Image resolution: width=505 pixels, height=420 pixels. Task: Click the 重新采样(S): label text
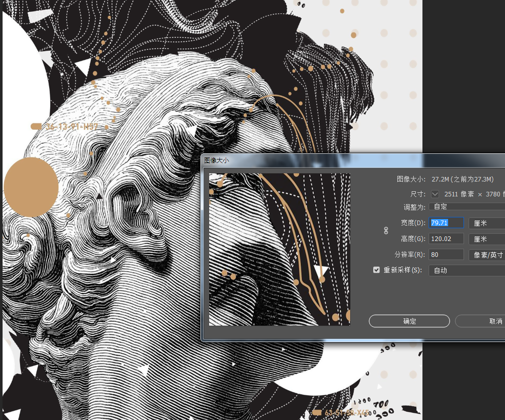point(402,270)
